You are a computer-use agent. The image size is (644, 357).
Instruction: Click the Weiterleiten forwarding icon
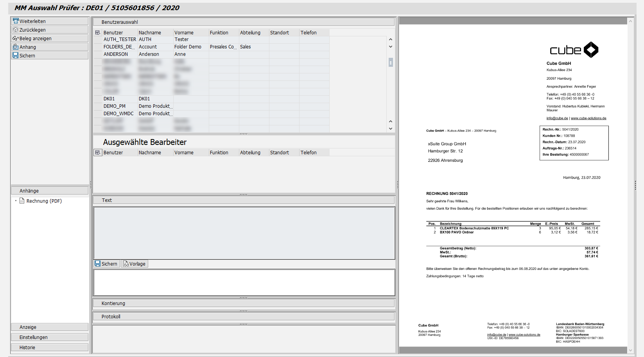tap(16, 21)
